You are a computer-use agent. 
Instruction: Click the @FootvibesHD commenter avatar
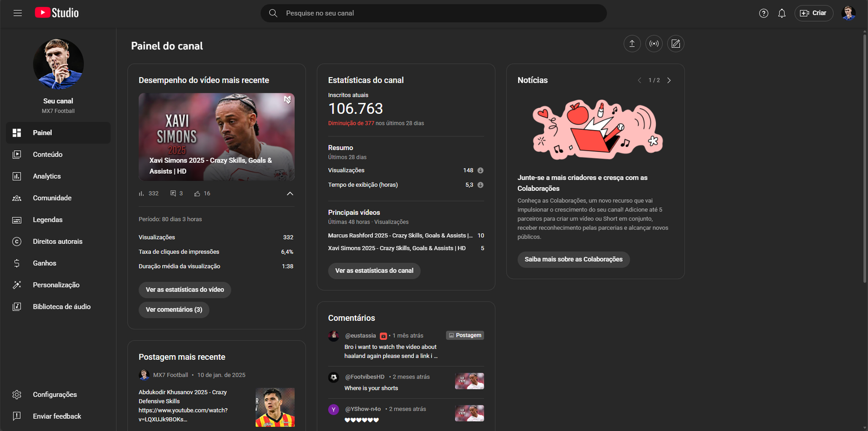(334, 377)
